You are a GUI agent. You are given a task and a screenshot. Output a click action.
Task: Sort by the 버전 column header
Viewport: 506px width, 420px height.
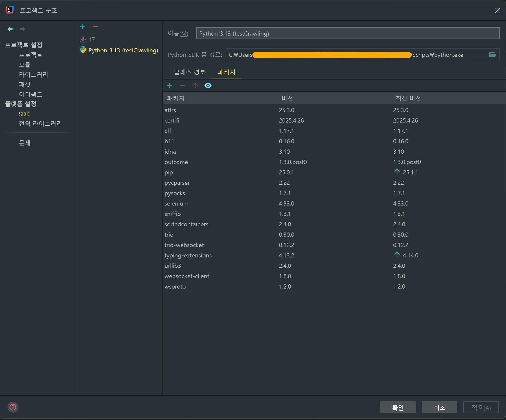pos(287,98)
